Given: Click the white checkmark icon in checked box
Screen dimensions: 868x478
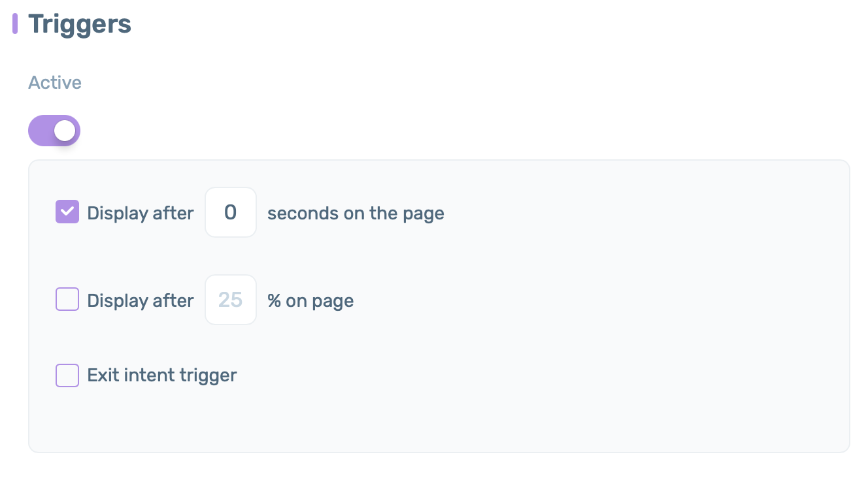Looking at the screenshot, I should point(67,212).
